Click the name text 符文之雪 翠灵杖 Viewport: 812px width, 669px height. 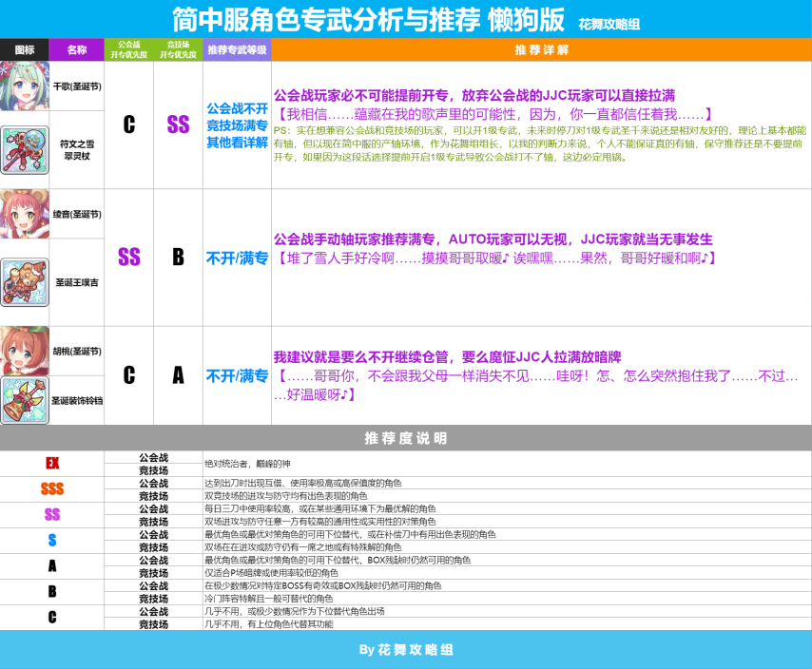(x=77, y=149)
